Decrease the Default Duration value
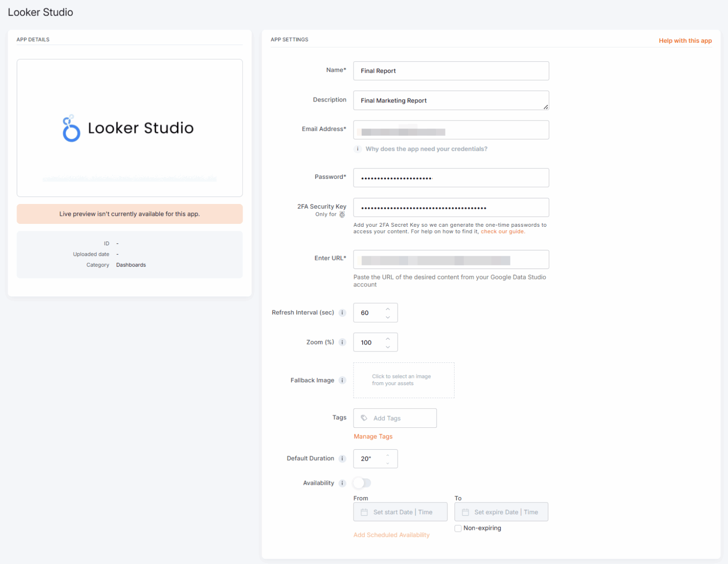728x564 pixels. (388, 463)
